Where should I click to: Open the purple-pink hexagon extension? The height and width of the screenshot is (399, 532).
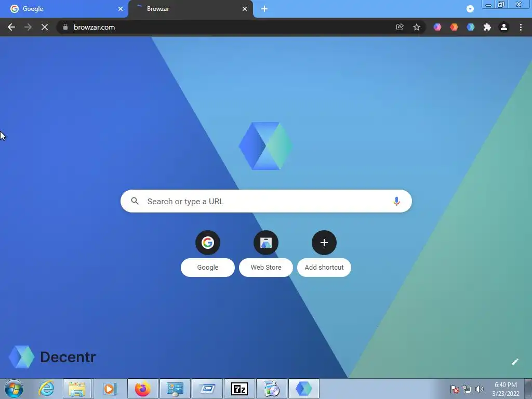tap(437, 27)
